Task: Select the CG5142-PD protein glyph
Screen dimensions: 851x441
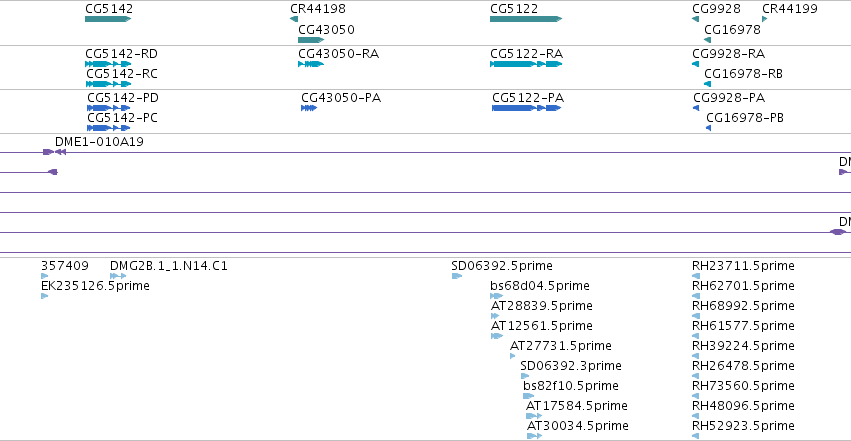Action: [x=109, y=108]
